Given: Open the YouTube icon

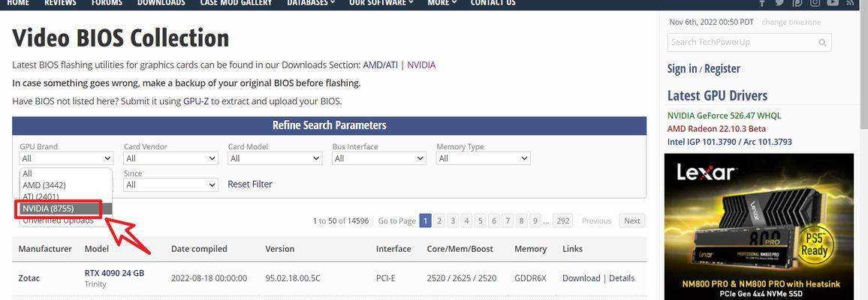Looking at the screenshot, I should click(x=833, y=3).
